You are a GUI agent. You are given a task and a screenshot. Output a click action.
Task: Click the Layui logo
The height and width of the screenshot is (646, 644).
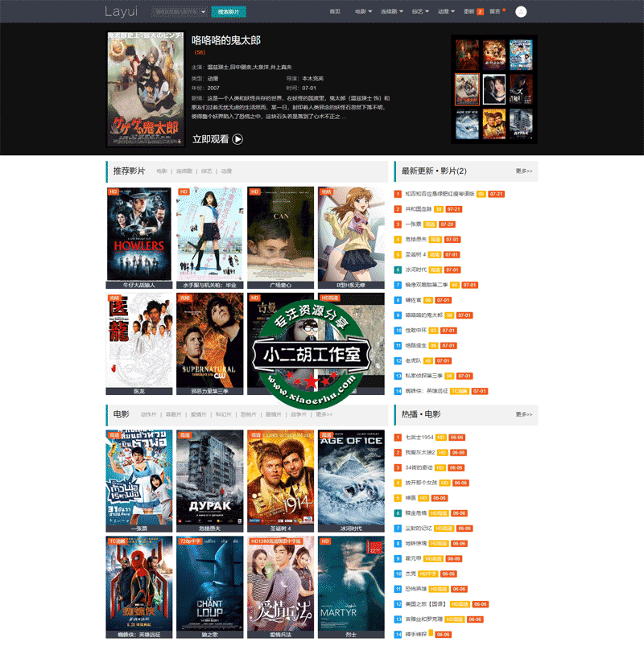[122, 12]
